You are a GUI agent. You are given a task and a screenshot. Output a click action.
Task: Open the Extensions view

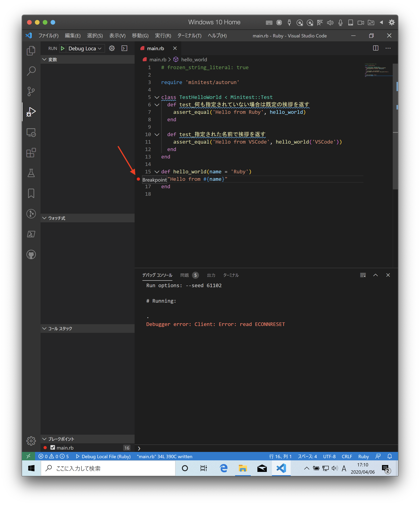pyautogui.click(x=31, y=153)
